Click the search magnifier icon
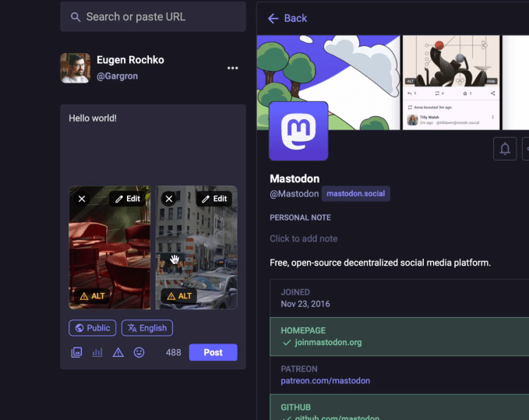 76,17
